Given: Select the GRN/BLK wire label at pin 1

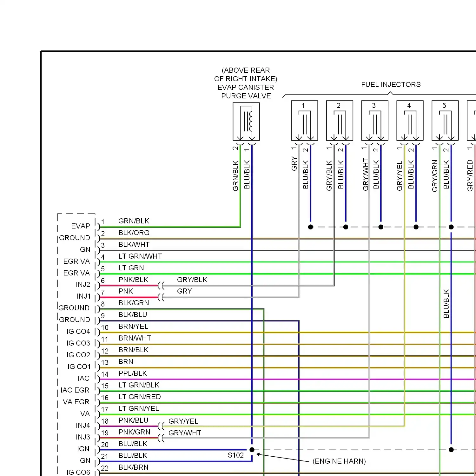Looking at the screenshot, I should [x=134, y=221].
